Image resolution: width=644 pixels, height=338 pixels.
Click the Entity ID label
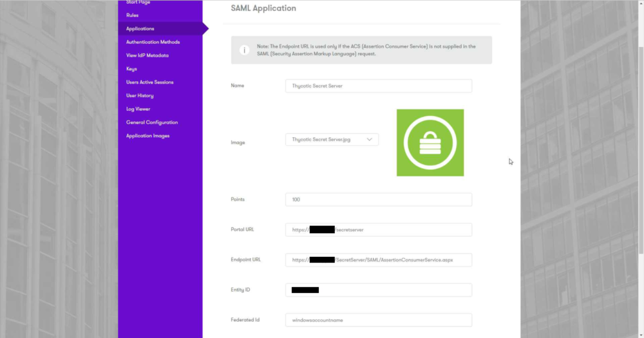pos(240,290)
